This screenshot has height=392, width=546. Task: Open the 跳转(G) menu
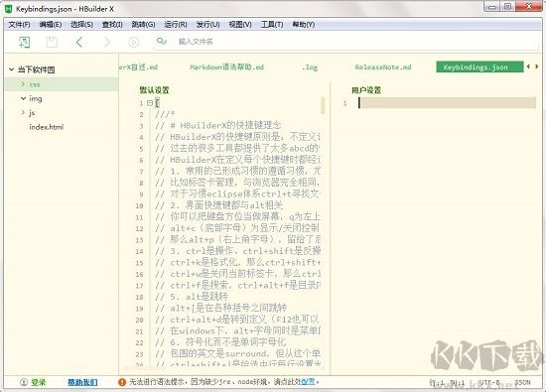pos(143,25)
